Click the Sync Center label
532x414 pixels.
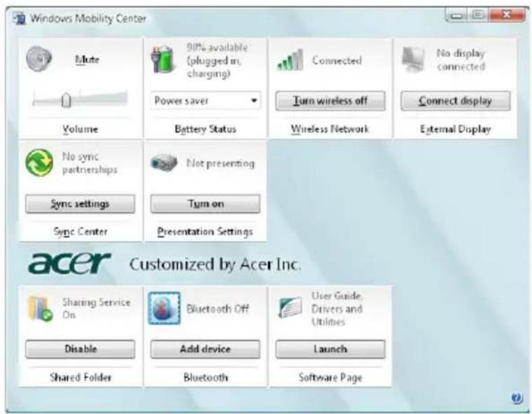(x=80, y=232)
